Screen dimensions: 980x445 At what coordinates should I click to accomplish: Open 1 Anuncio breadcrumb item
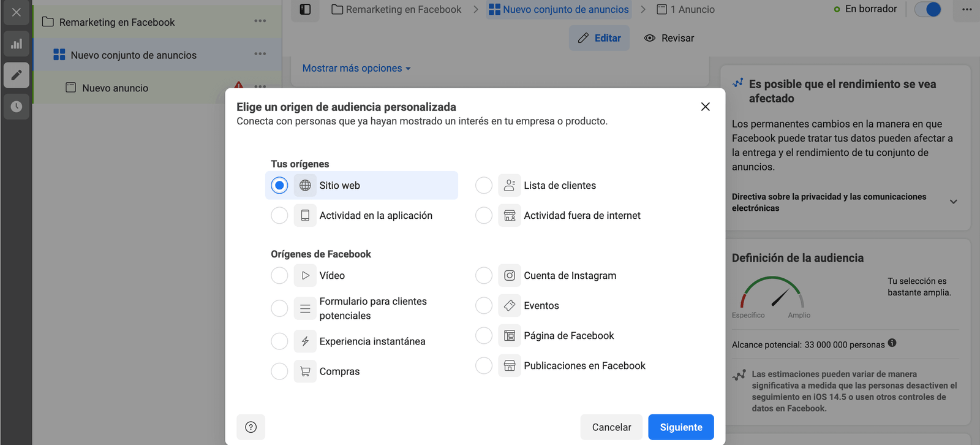(x=686, y=9)
